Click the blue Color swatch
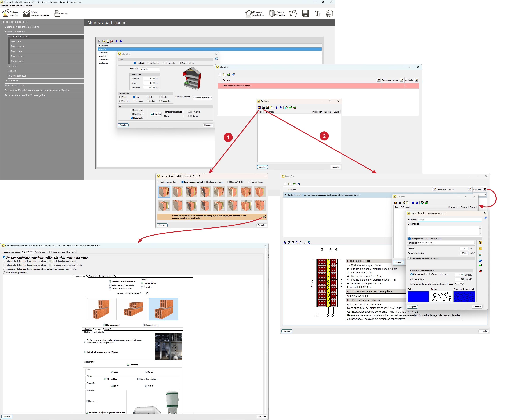Screen dimensions: 507x420 point(418,296)
